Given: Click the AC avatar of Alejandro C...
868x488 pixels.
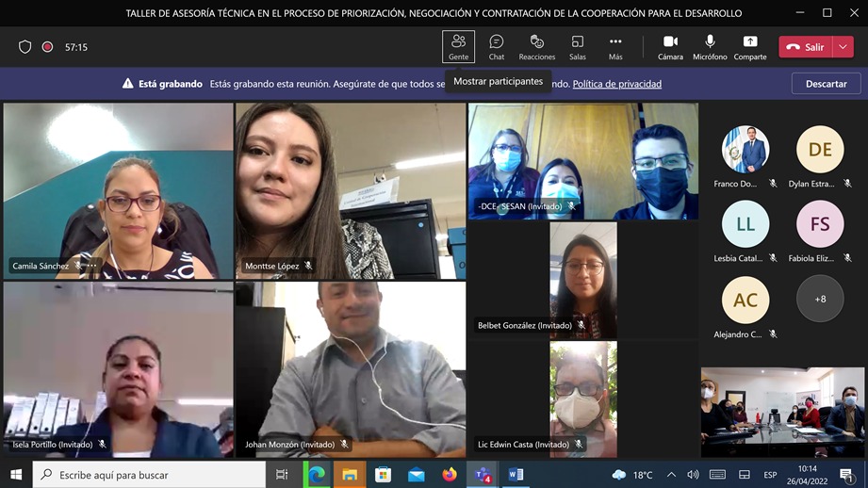Looking at the screenshot, I should pos(745,300).
